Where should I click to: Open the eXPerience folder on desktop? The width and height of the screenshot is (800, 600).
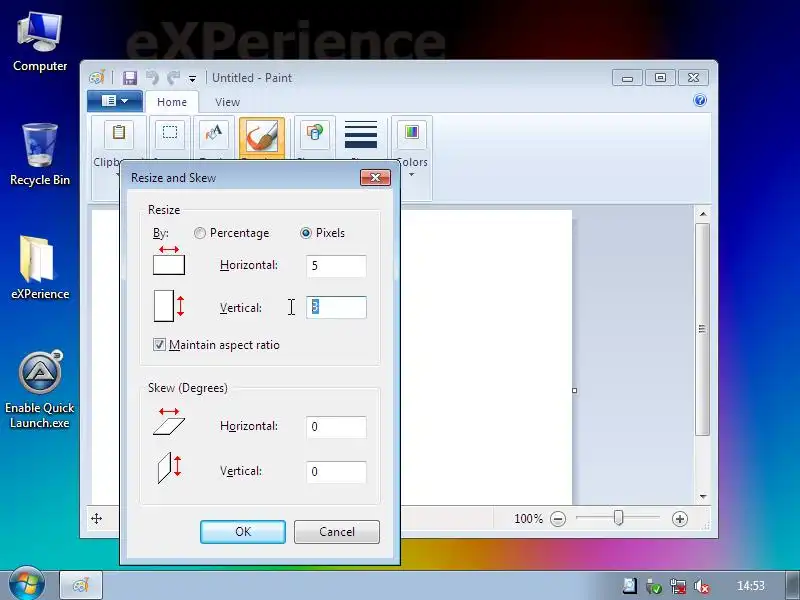(40, 267)
